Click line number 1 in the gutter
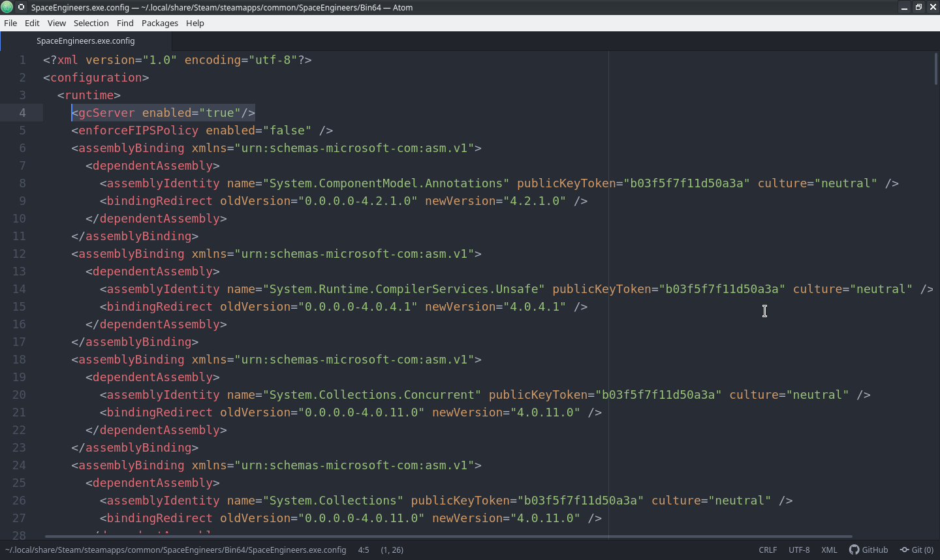Screen dimensions: 940x560 point(22,60)
